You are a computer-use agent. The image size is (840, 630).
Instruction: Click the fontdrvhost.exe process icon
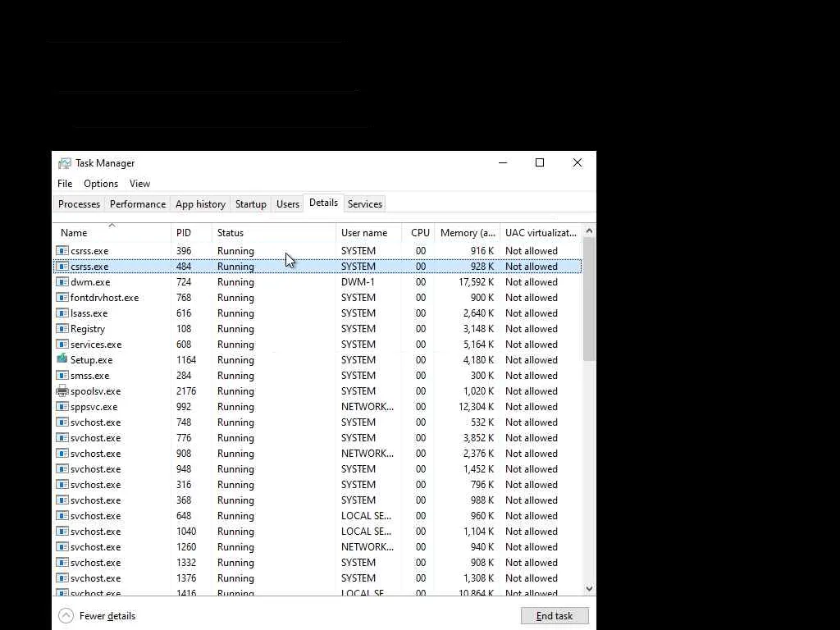tap(62, 297)
